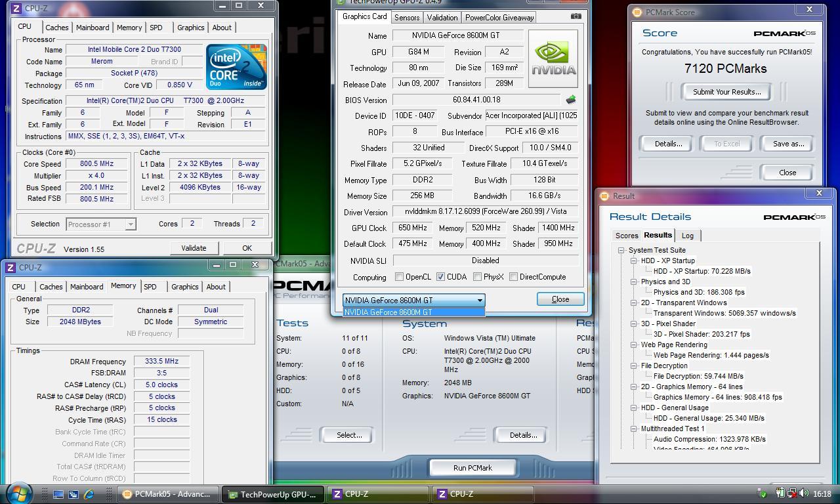
Task: Click the battery power plug tray icon
Action: tap(781, 494)
